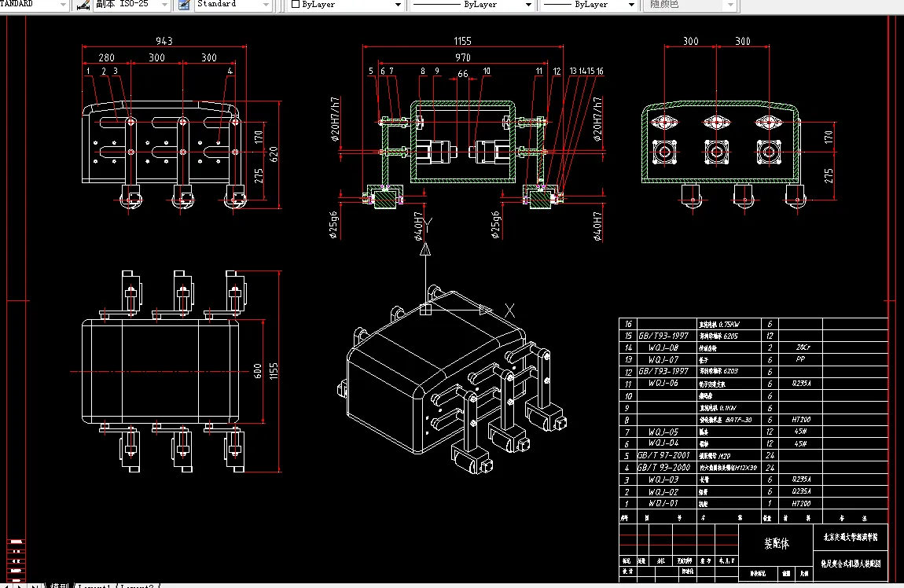
Task: Click the Y axis label of the UCS icon
Action: click(427, 224)
